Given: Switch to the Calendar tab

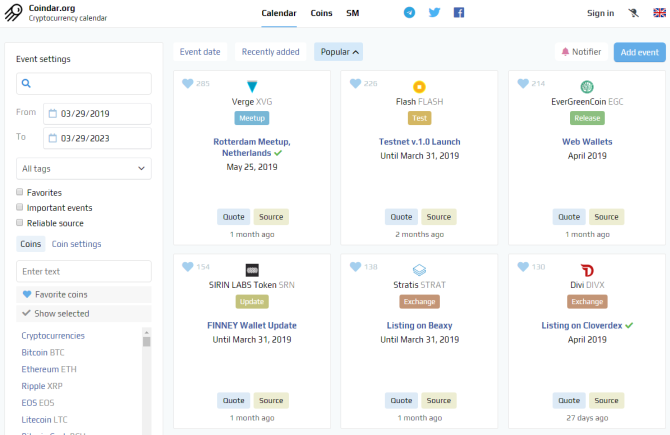Looking at the screenshot, I should click(279, 13).
